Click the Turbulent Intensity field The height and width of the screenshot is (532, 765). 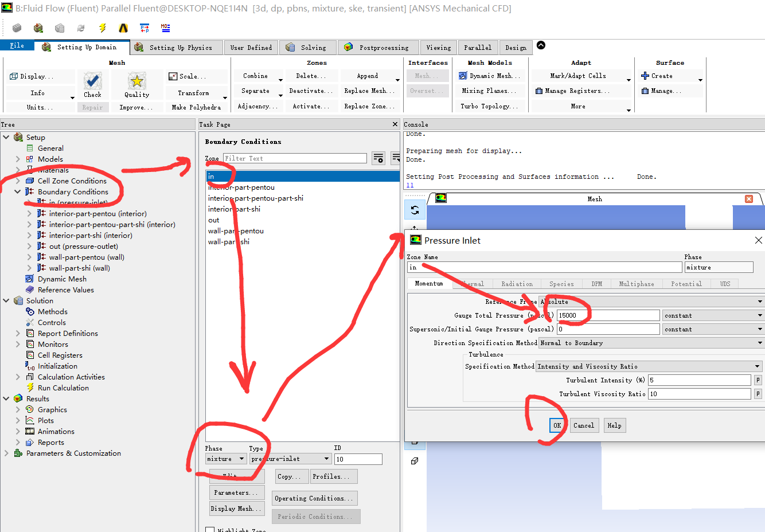click(699, 380)
